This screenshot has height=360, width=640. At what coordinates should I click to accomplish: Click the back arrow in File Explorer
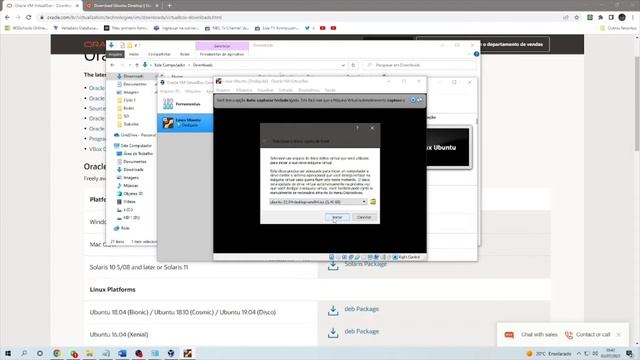(113, 65)
